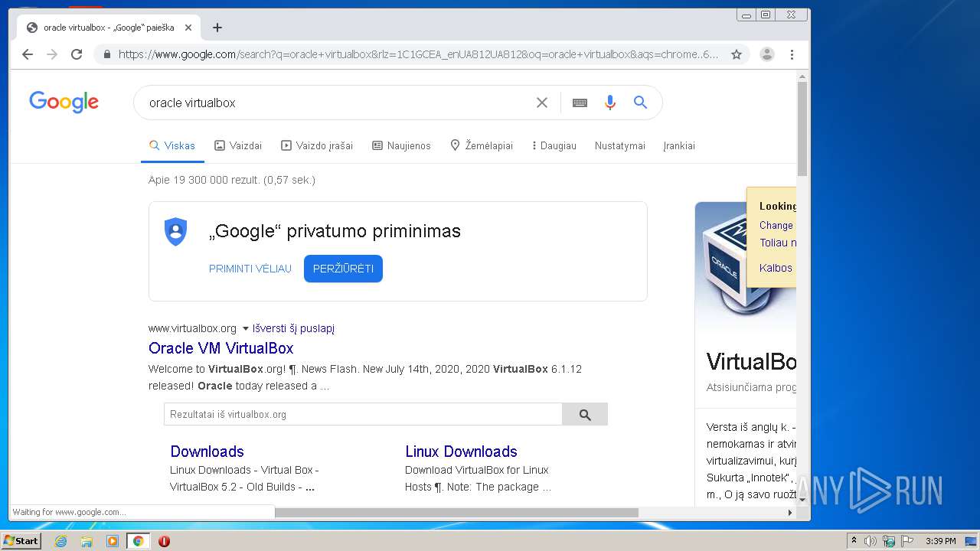Click the Rezultatai iš virtualbox.org search field
980x551 pixels.
click(x=363, y=414)
